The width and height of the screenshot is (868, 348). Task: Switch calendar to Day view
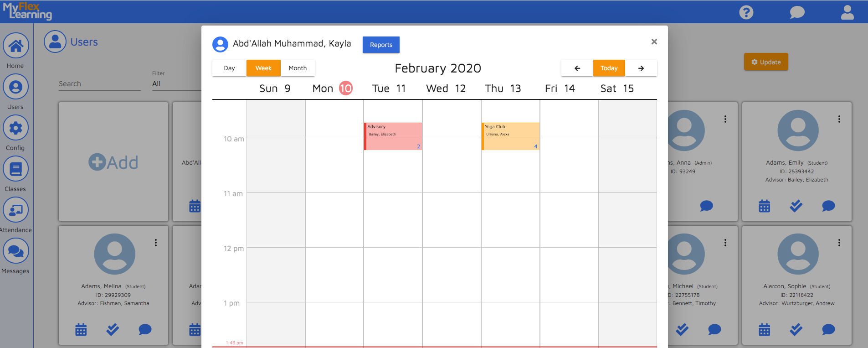[x=229, y=68]
